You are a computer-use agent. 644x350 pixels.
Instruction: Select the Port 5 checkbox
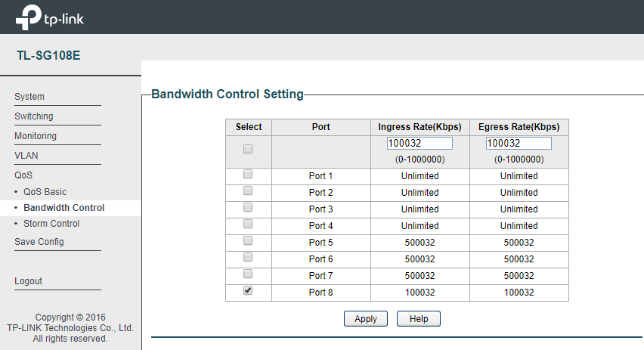click(248, 241)
